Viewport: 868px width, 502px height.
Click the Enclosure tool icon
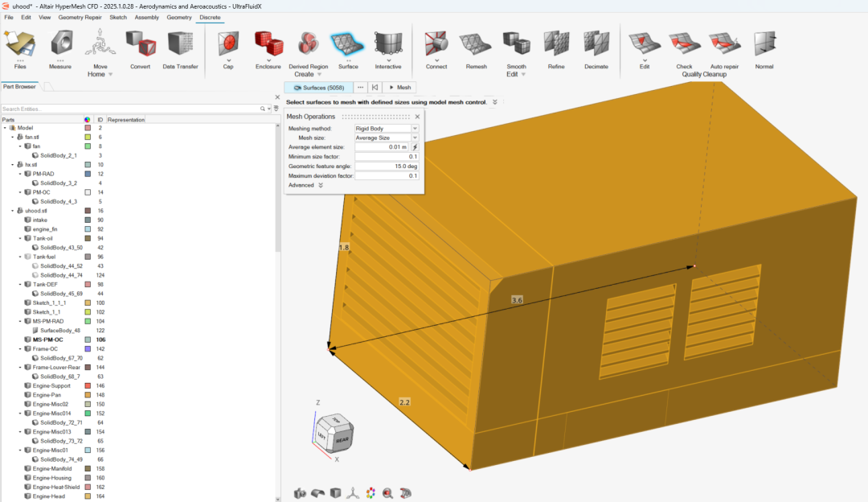[x=268, y=44]
